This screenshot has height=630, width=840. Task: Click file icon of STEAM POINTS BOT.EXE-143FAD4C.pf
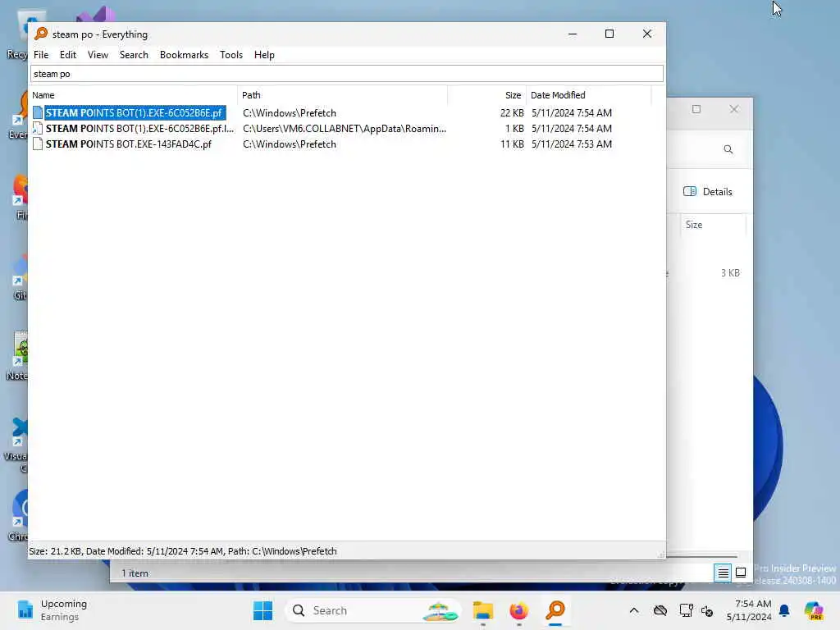(38, 144)
